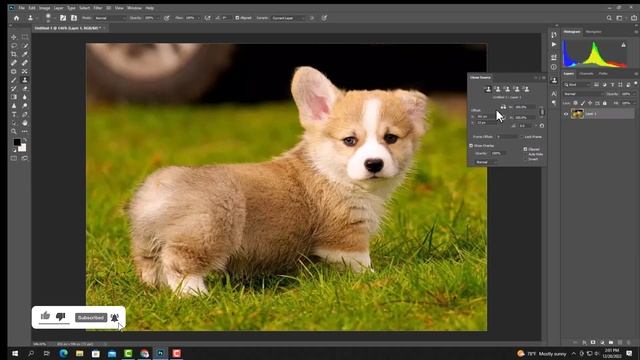This screenshot has height=360, width=640.
Task: Swap foreground and background colors
Action: tap(25, 140)
